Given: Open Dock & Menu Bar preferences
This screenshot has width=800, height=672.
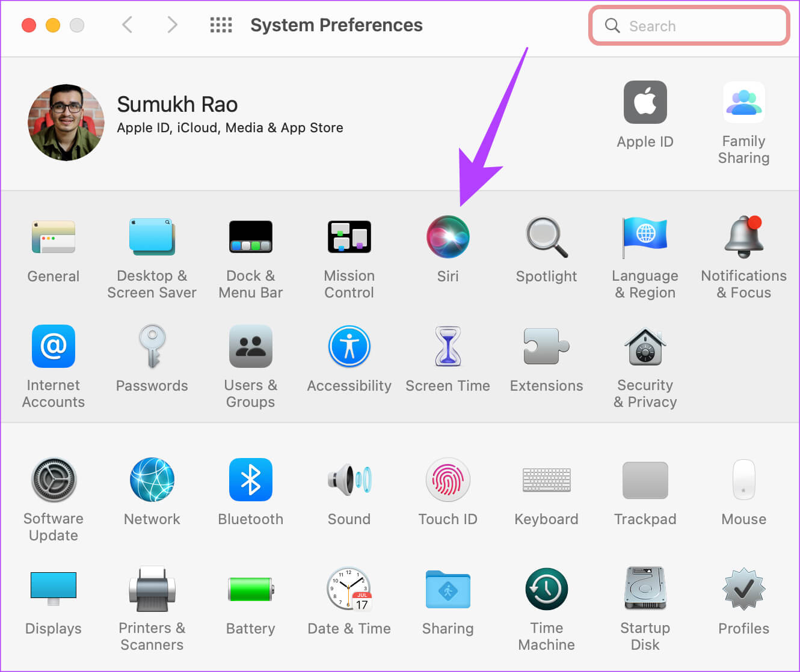Looking at the screenshot, I should click(x=251, y=237).
